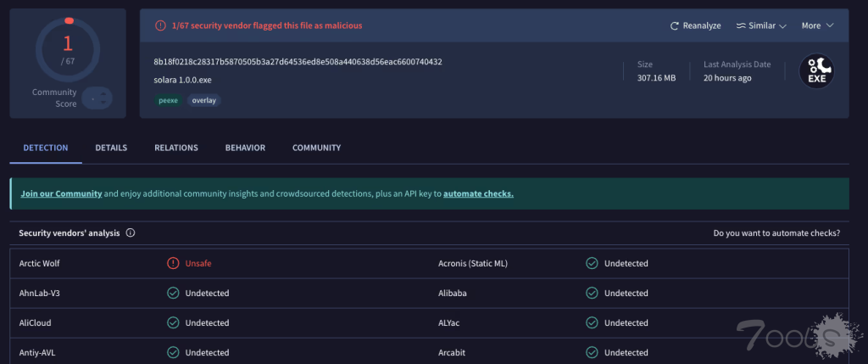The height and width of the screenshot is (364, 868).
Task: Click the info icon beside Security vendors' analysis
Action: (131, 232)
